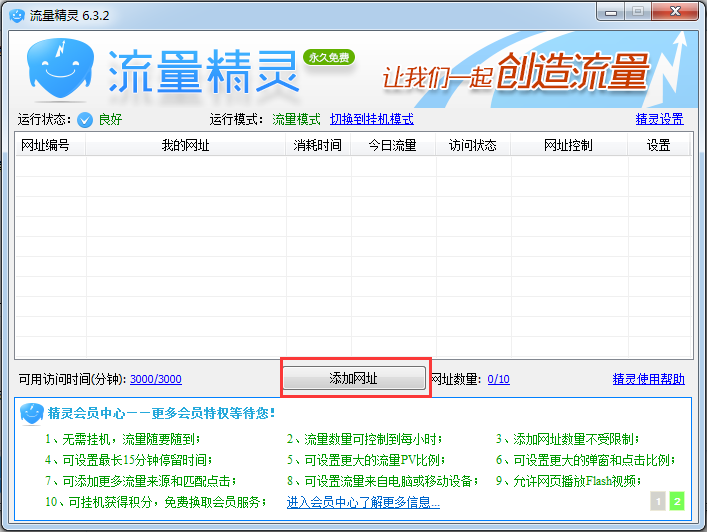The height and width of the screenshot is (532, 707).
Task: Switch to promo page 2
Action: click(677, 501)
